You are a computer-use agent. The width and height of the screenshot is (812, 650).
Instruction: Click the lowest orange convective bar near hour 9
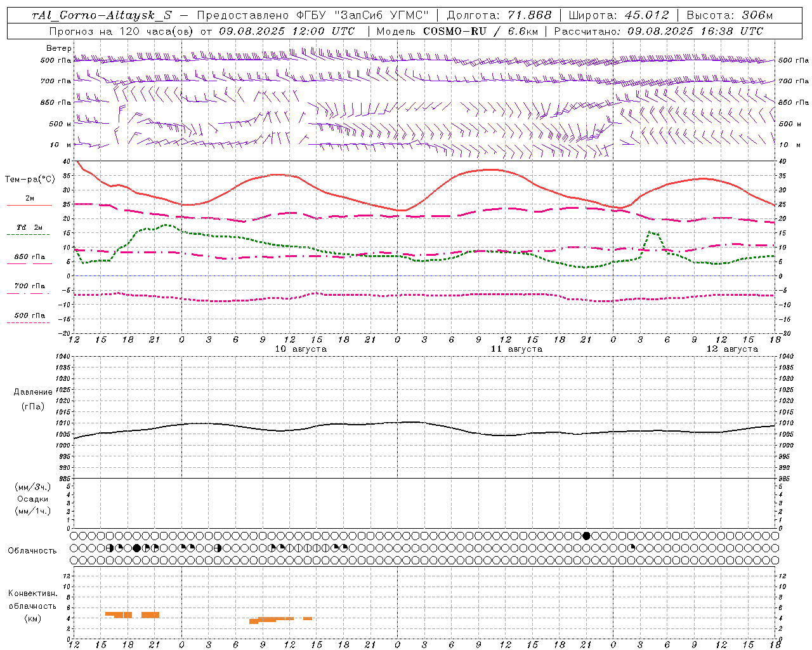tap(254, 621)
